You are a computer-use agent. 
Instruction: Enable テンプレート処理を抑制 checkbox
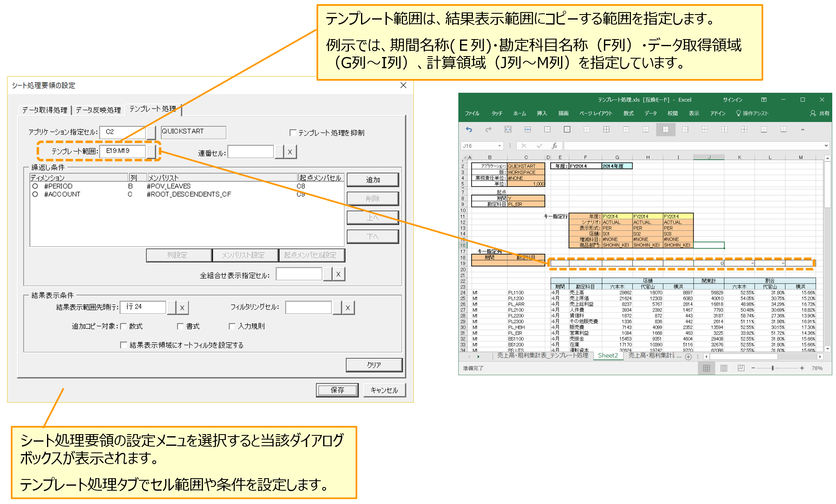(293, 133)
